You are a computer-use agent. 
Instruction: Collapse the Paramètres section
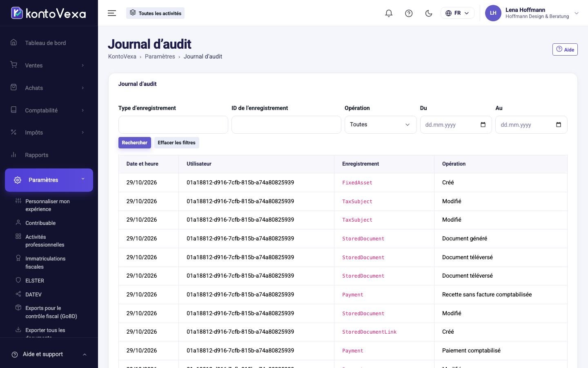[83, 179]
